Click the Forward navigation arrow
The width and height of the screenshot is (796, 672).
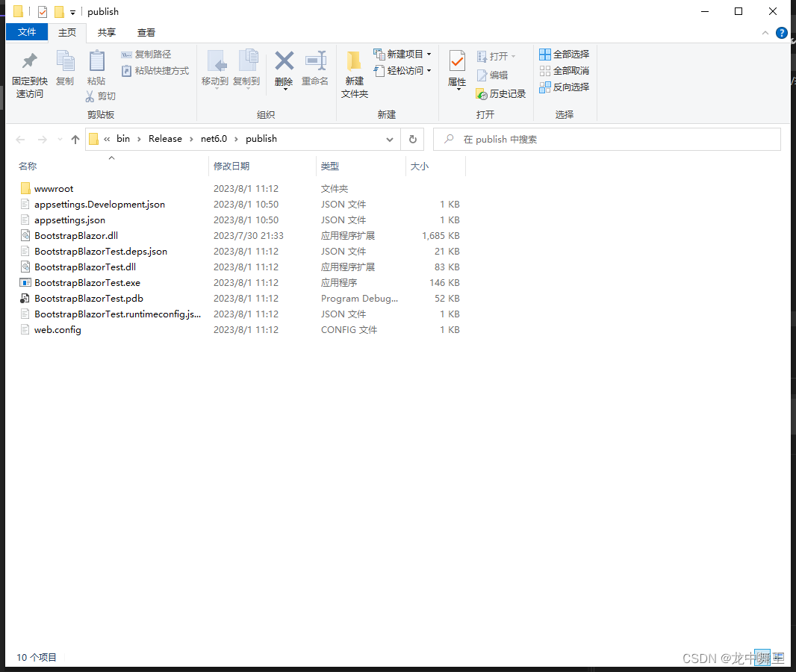click(x=43, y=139)
